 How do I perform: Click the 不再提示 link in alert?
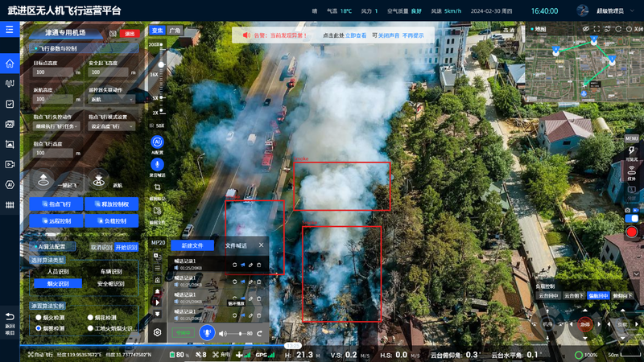413,35
